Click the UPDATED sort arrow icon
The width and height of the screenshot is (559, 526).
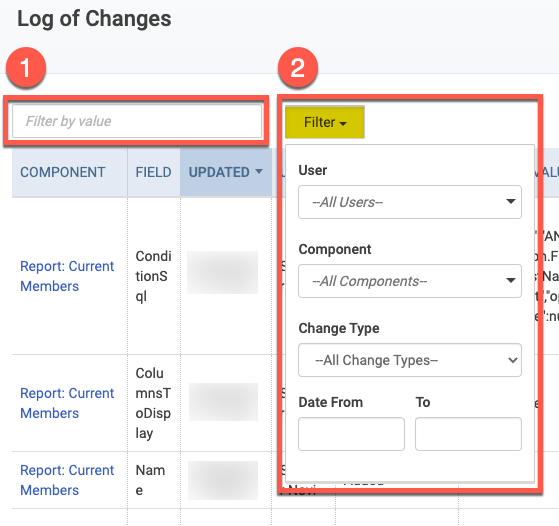pyautogui.click(x=259, y=172)
